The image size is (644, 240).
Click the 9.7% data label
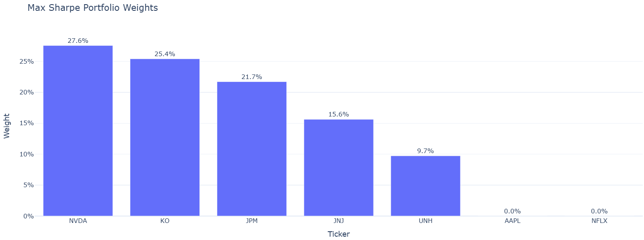425,151
